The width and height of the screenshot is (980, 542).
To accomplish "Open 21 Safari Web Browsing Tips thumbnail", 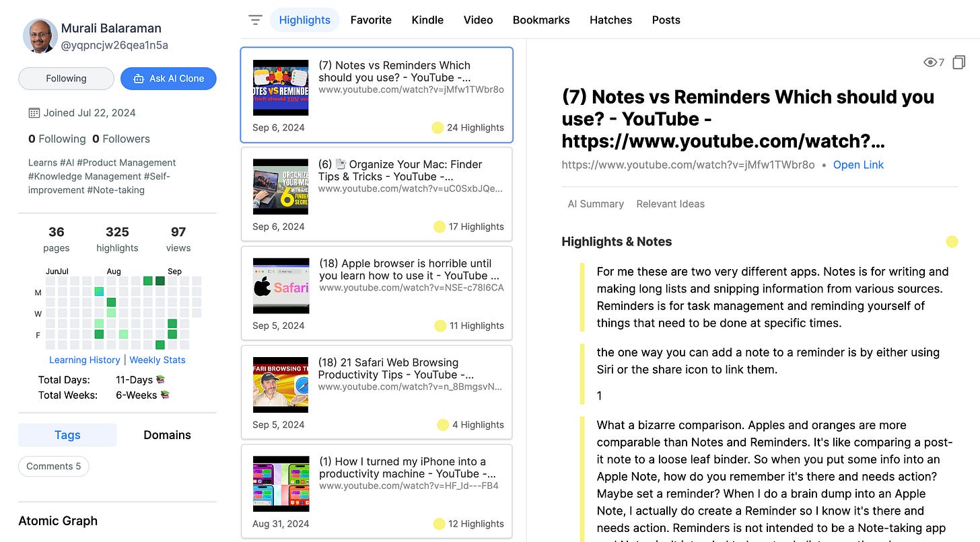I will [x=281, y=385].
